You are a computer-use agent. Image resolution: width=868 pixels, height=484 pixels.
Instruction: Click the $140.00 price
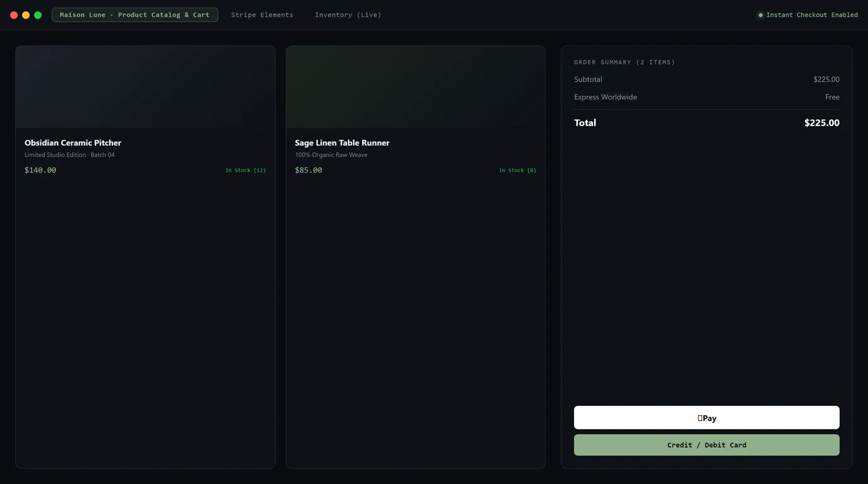pos(40,170)
